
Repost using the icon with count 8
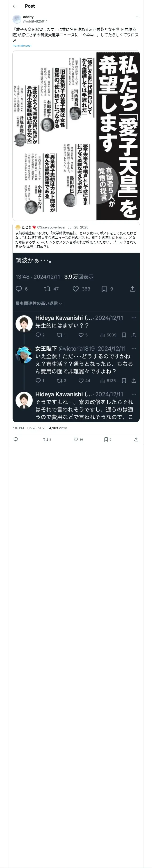point(47,439)
